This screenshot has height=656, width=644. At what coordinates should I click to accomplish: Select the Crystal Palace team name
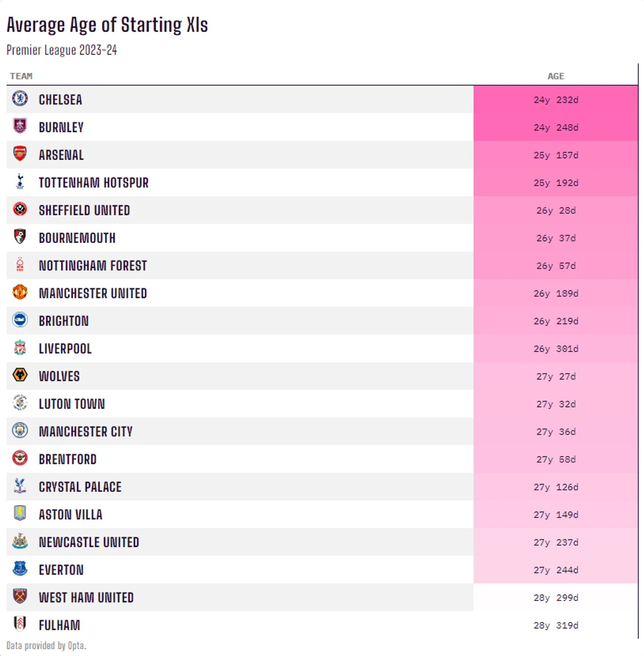pos(80,487)
